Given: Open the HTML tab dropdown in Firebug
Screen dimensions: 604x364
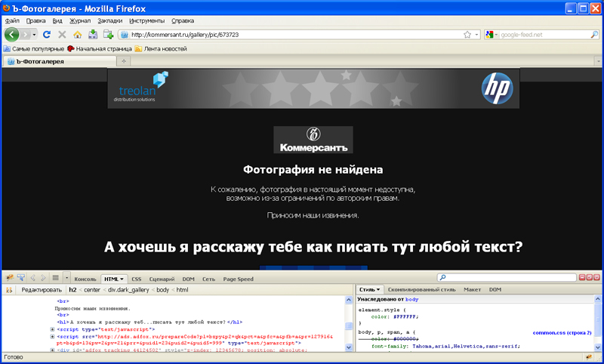Looking at the screenshot, I should [x=122, y=279].
